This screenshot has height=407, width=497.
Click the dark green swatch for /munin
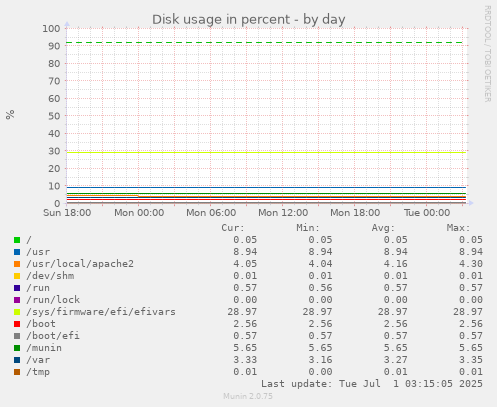click(17, 348)
